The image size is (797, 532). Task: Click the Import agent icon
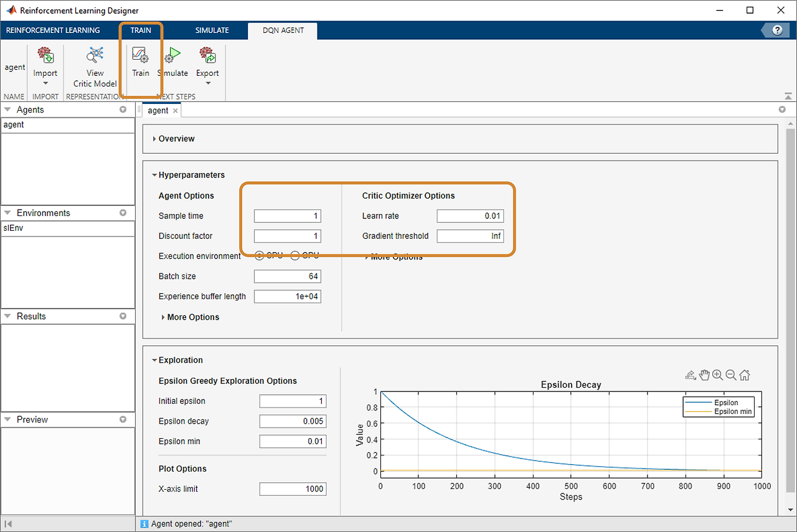45,55
